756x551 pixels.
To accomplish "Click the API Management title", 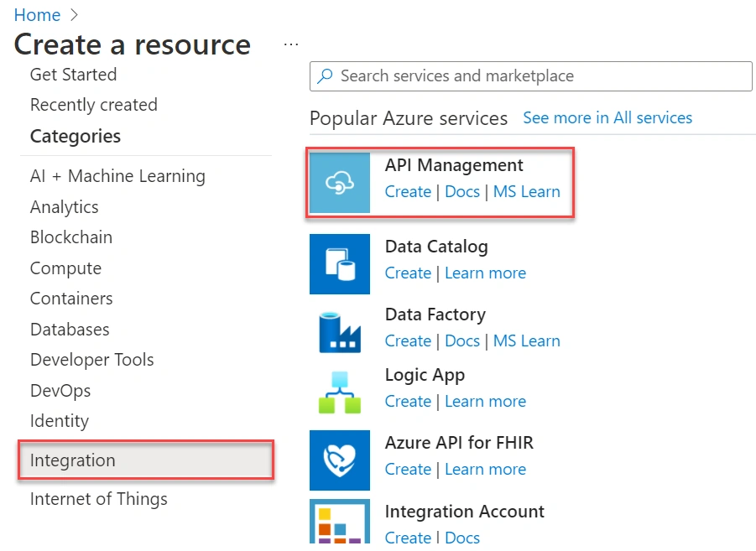I will (454, 165).
